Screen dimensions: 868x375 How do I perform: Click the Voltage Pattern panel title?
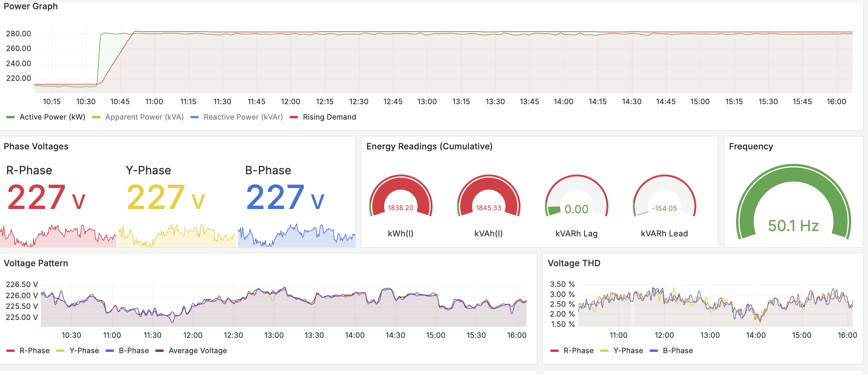[36, 263]
